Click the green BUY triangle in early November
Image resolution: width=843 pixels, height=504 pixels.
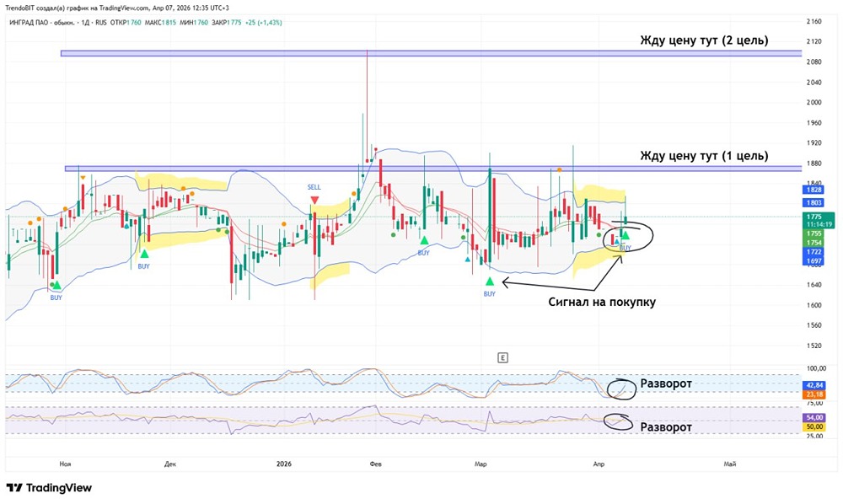57,286
